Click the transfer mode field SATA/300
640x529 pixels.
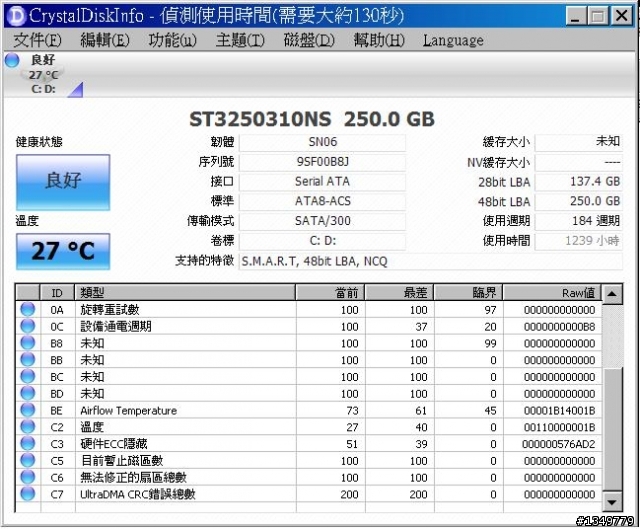322,221
